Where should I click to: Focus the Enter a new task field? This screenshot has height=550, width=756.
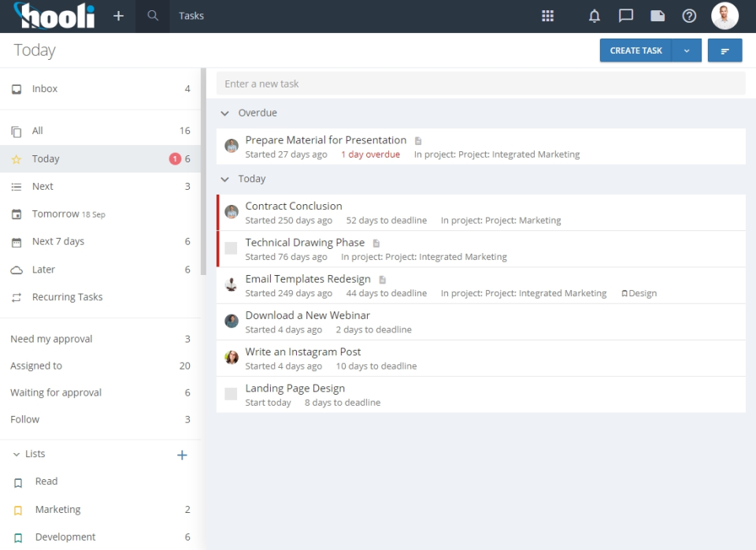coord(480,84)
